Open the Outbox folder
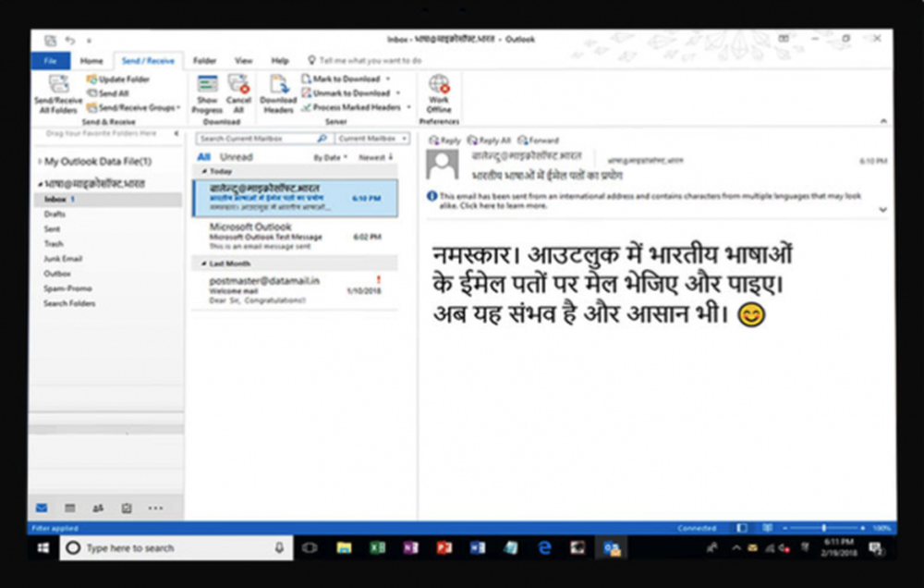 (57, 274)
